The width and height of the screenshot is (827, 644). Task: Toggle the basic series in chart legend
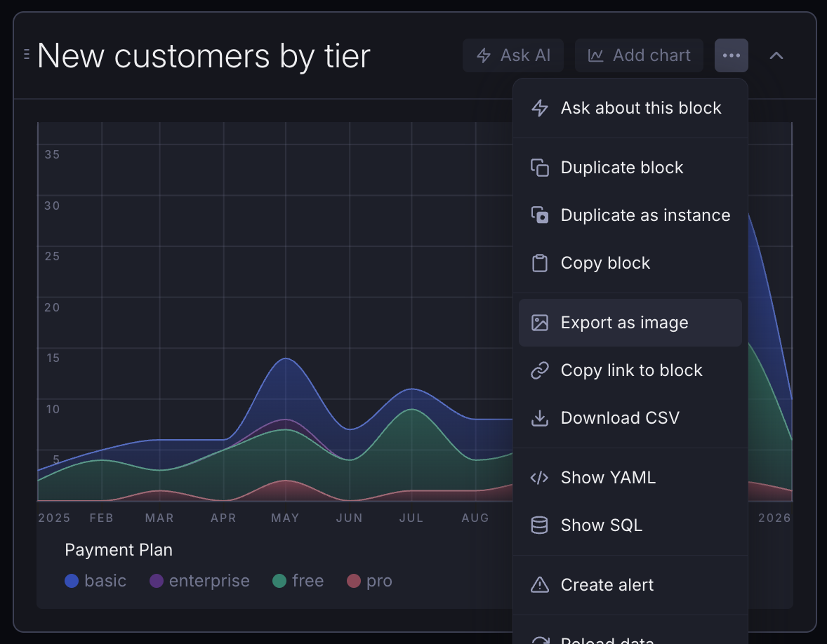click(x=95, y=581)
